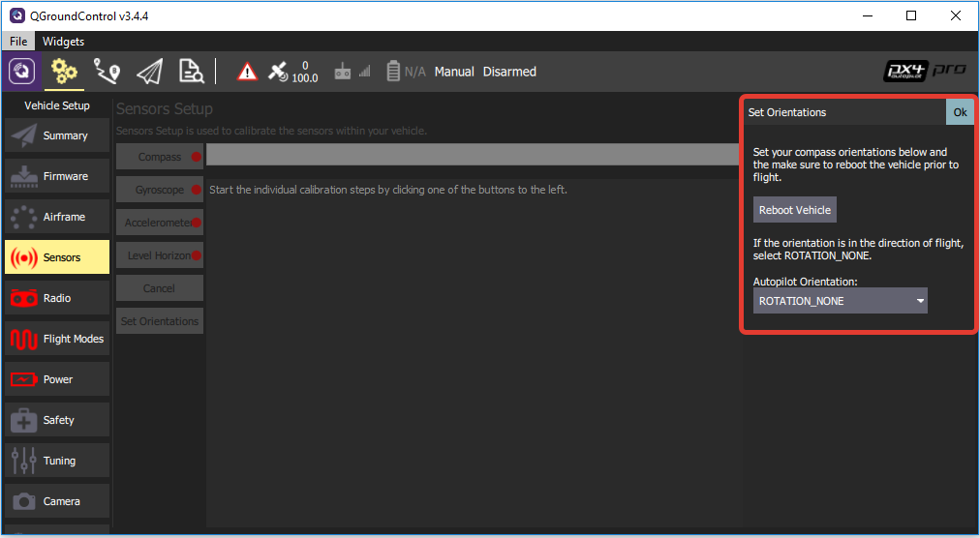Switch to Flight Modes setup page
The image size is (980, 538).
[57, 339]
